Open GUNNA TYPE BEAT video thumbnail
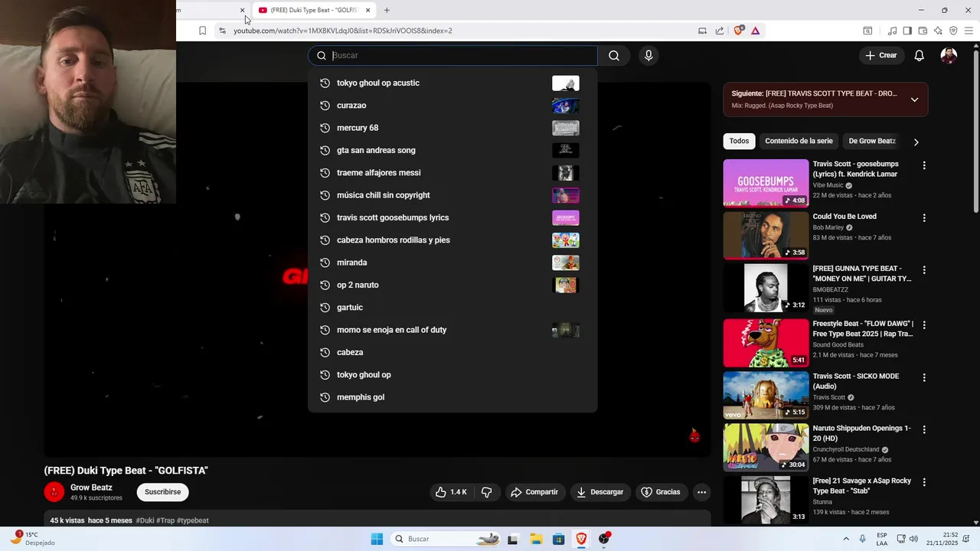This screenshot has height=551, width=980. click(766, 288)
